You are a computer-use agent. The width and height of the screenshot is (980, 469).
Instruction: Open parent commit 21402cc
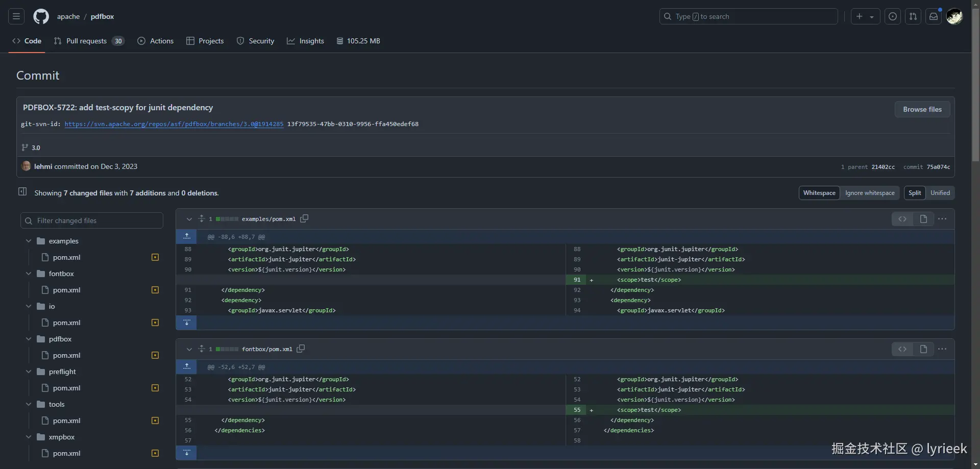pos(883,167)
